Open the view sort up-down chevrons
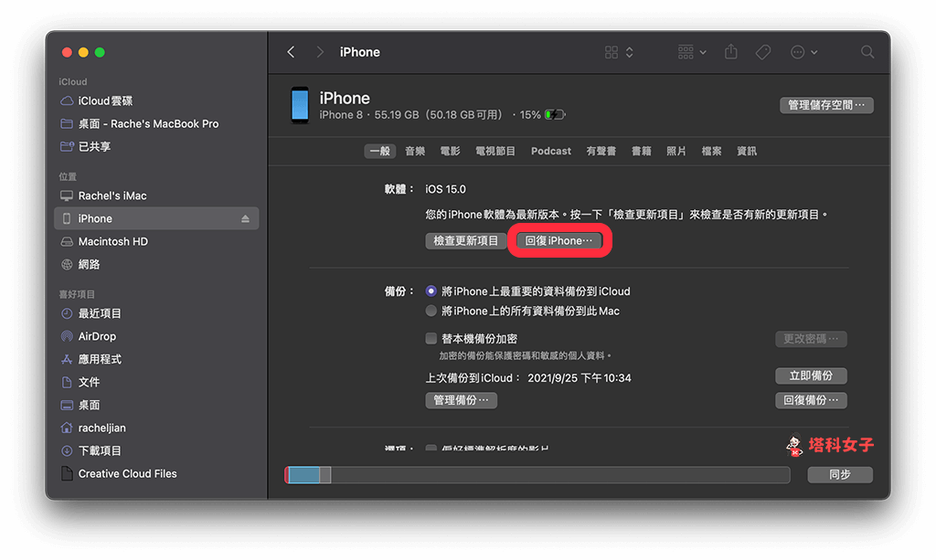The image size is (936, 560). pyautogui.click(x=629, y=52)
